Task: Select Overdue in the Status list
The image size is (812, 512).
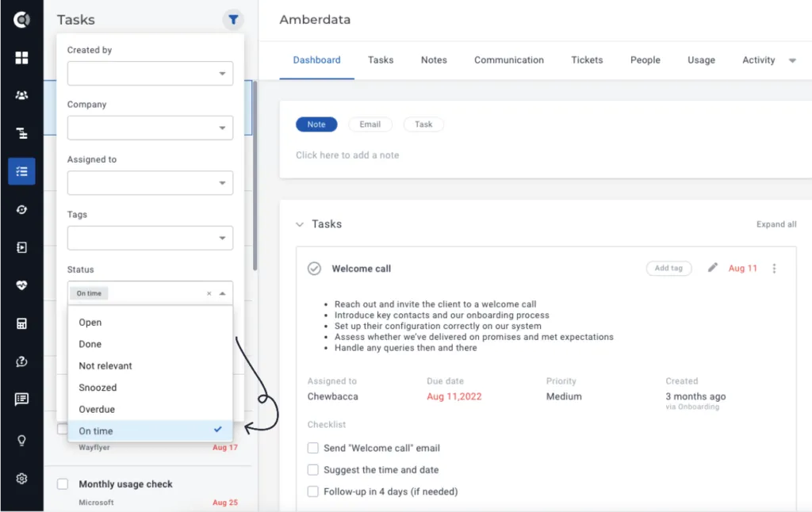Action: tap(150, 409)
